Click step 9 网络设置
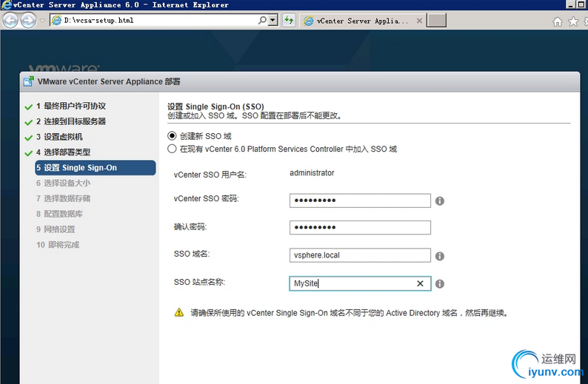Image resolution: width=588 pixels, height=384 pixels. (56, 229)
